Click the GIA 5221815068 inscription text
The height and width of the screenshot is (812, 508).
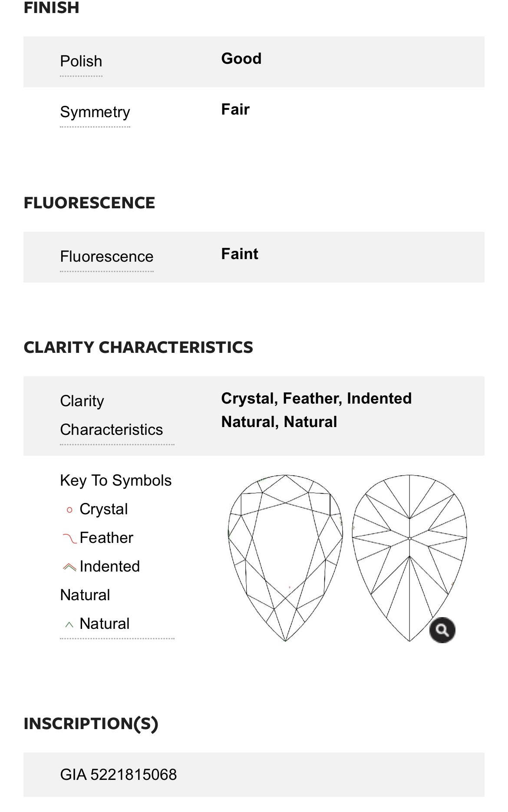[x=119, y=775]
